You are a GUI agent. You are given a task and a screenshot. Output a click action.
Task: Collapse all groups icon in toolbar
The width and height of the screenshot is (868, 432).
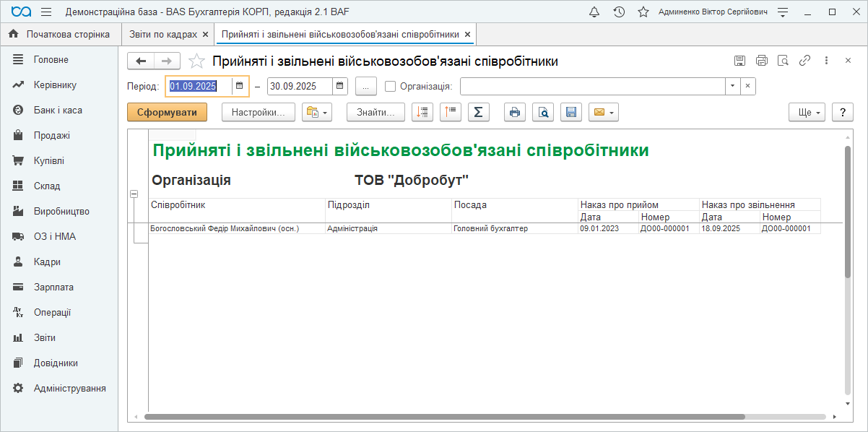coord(451,112)
